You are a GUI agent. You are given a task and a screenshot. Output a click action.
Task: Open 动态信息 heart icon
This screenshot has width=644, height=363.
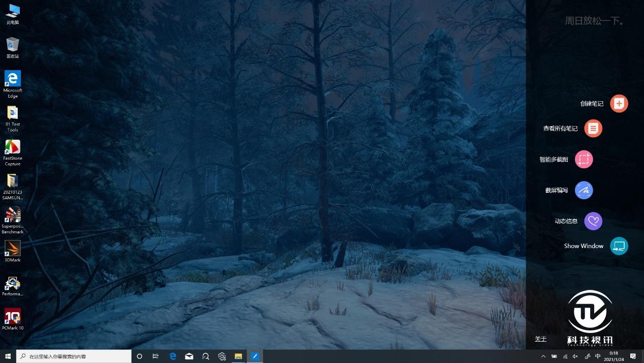coord(593,221)
